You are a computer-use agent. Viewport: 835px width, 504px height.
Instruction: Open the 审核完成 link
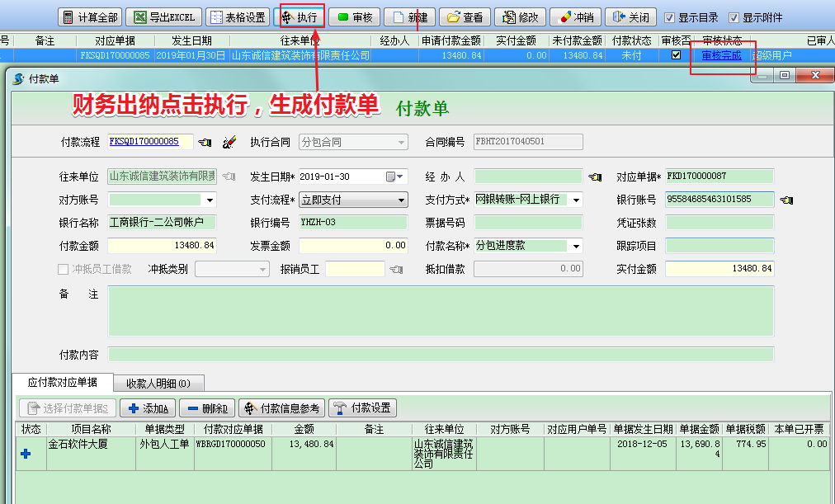tap(721, 55)
